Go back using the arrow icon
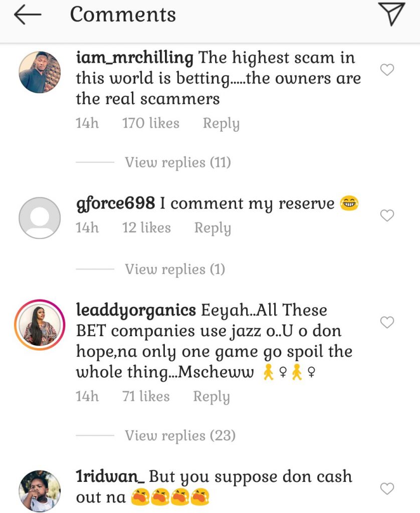This screenshot has height=513, width=420. pos(28,15)
